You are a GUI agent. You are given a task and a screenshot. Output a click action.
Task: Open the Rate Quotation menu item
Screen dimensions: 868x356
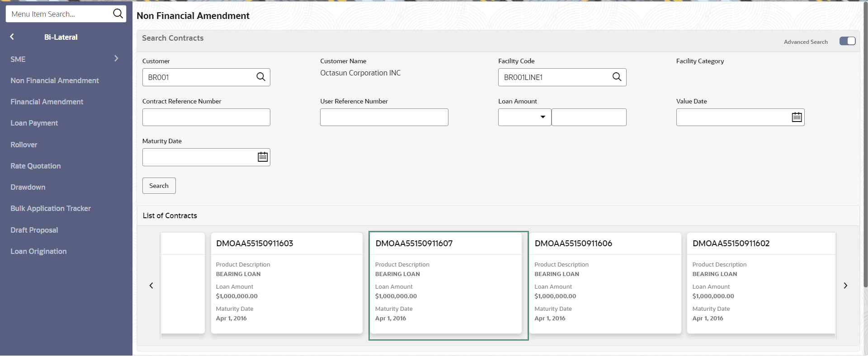tap(36, 166)
